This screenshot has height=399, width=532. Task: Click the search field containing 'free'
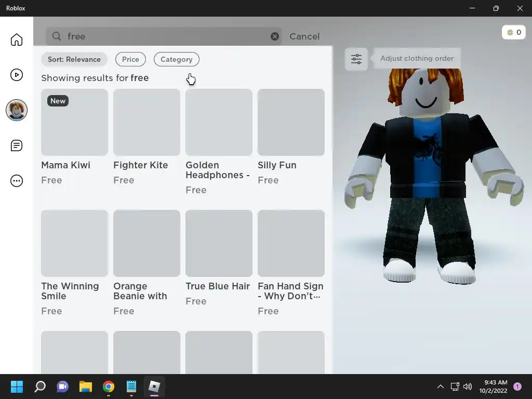(x=164, y=36)
